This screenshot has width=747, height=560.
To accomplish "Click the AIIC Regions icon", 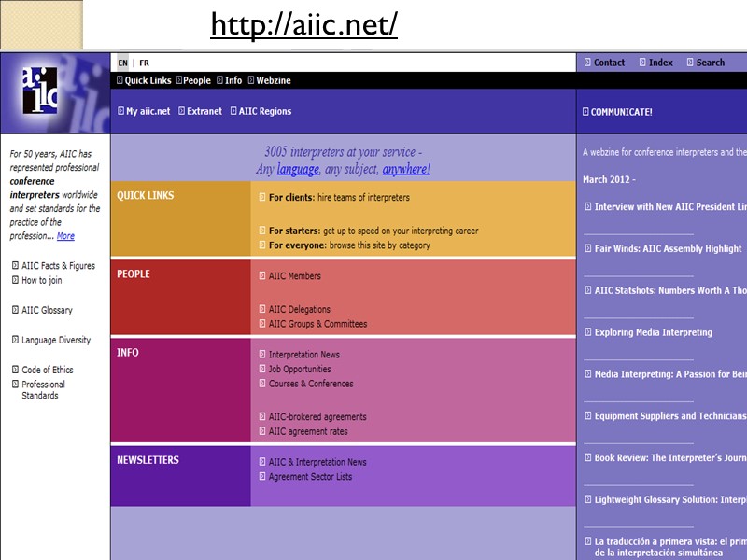I will click(231, 110).
